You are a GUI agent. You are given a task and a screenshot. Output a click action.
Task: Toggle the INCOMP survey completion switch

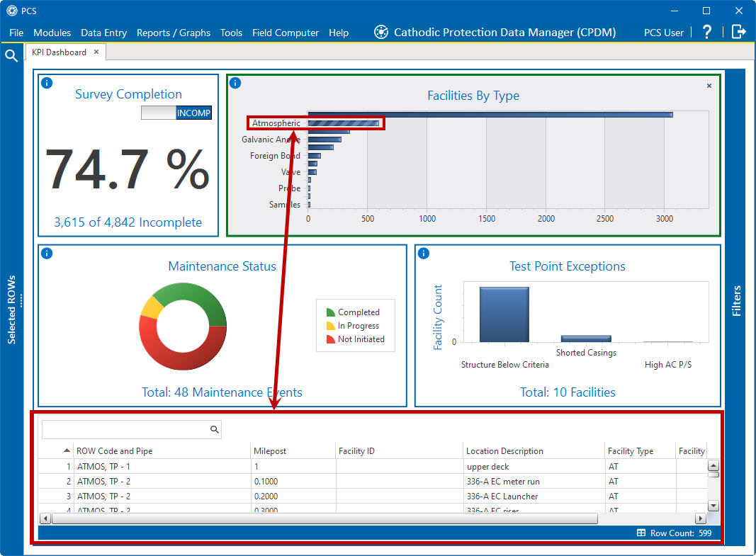pos(176,113)
